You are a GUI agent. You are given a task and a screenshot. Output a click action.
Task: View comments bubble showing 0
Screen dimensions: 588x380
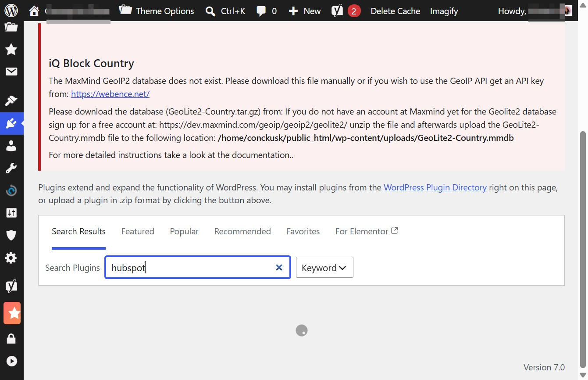pyautogui.click(x=267, y=11)
